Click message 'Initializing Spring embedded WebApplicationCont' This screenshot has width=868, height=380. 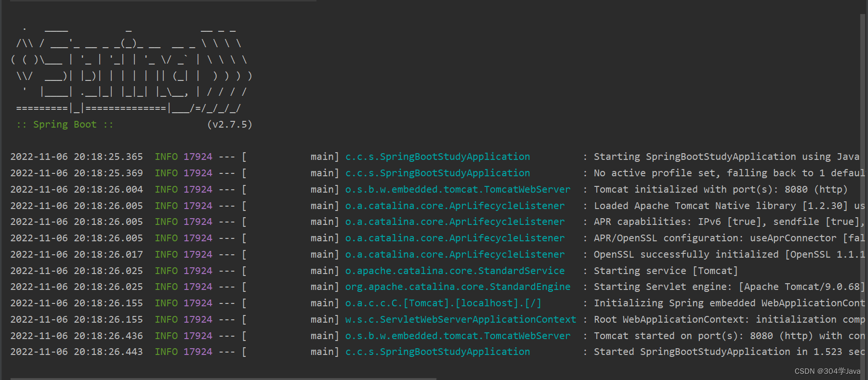pos(729,303)
